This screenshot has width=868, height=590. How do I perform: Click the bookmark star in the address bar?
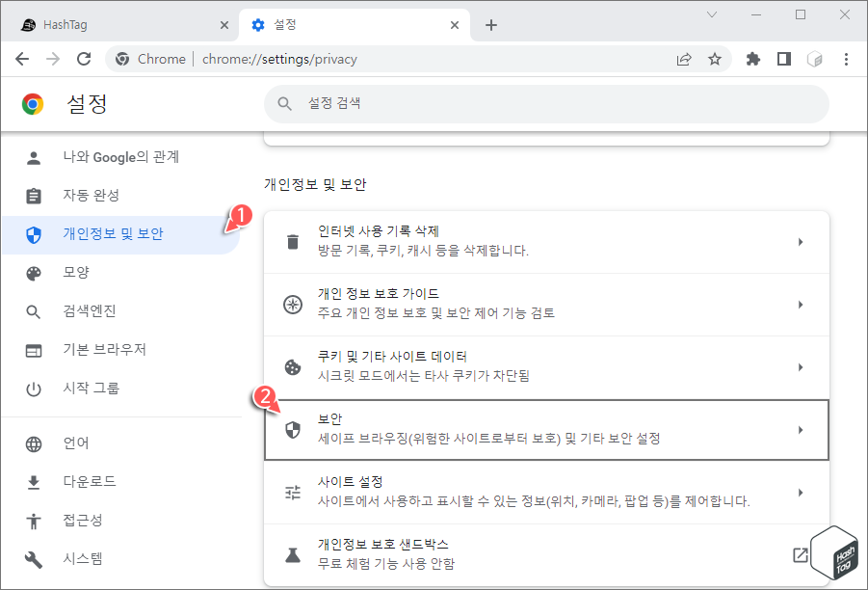click(x=715, y=59)
